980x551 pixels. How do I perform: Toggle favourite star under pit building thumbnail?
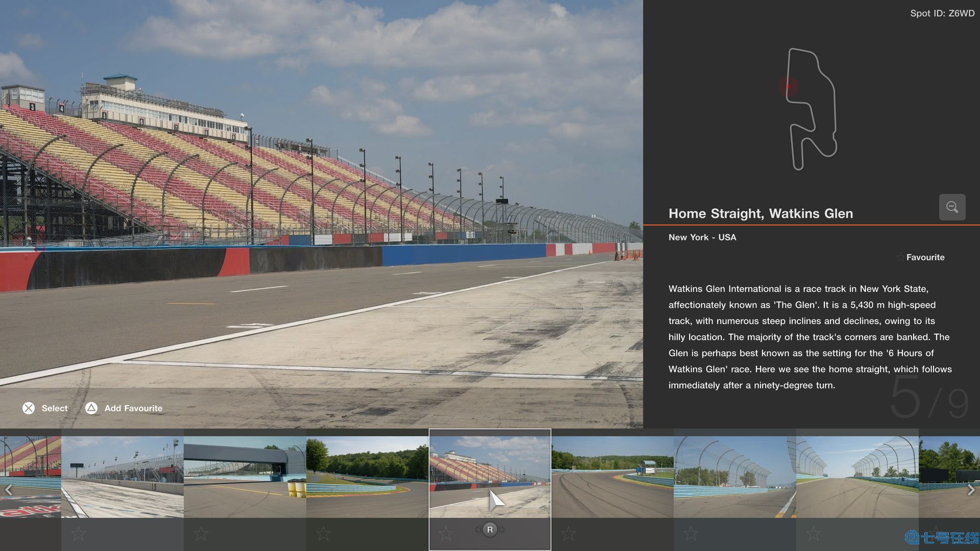pos(201,534)
